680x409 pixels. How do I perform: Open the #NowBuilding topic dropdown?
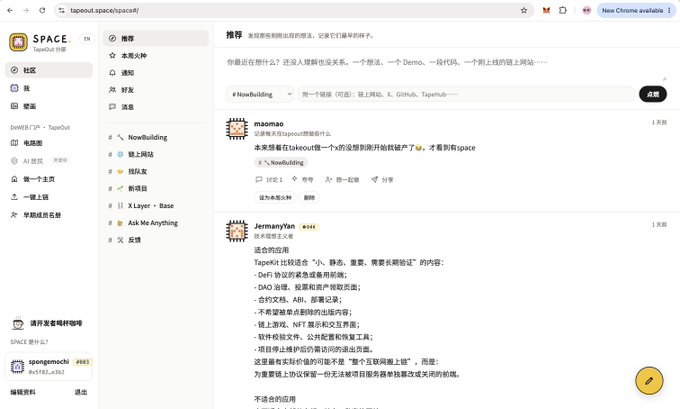(260, 94)
